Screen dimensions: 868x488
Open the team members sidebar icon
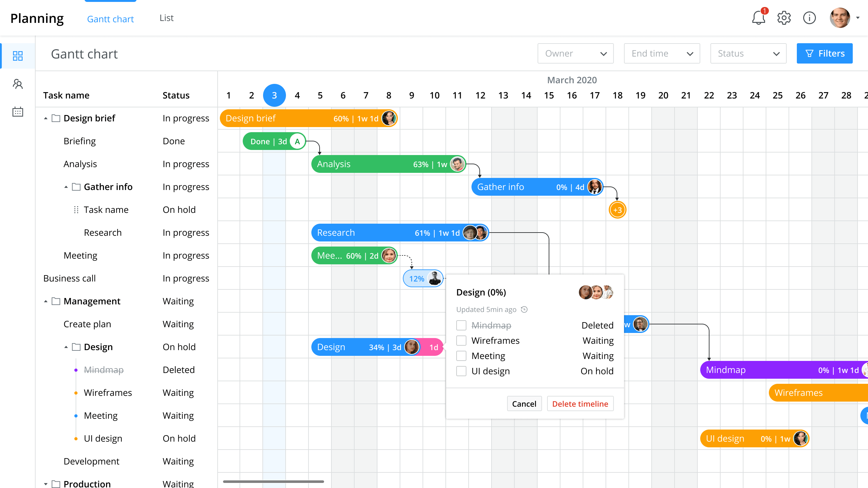click(17, 84)
